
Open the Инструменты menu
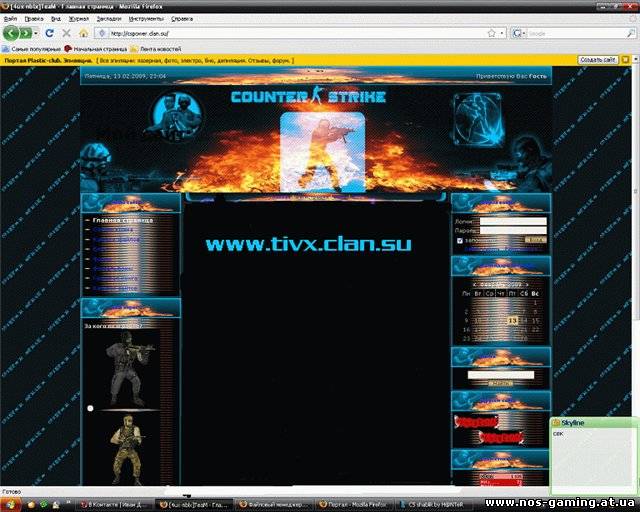pos(146,19)
